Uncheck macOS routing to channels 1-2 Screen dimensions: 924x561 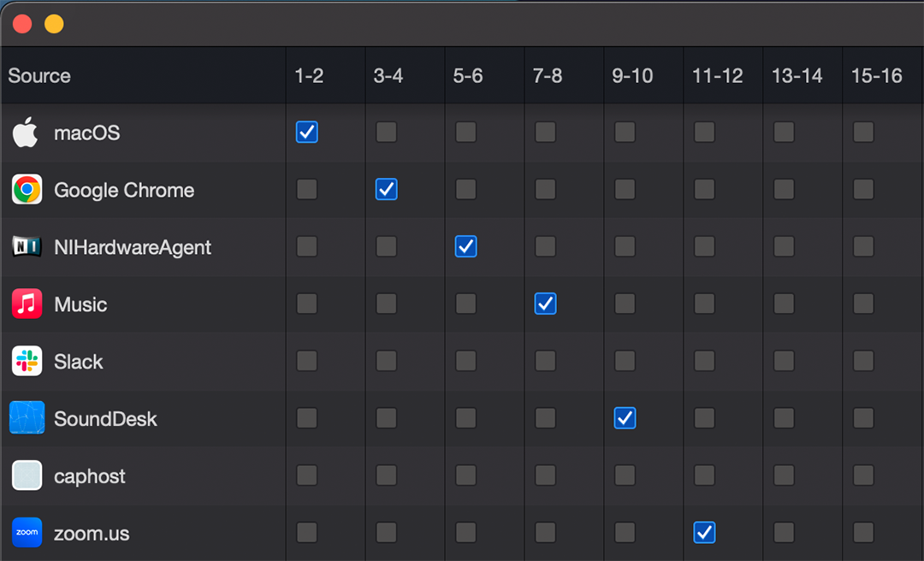click(307, 132)
